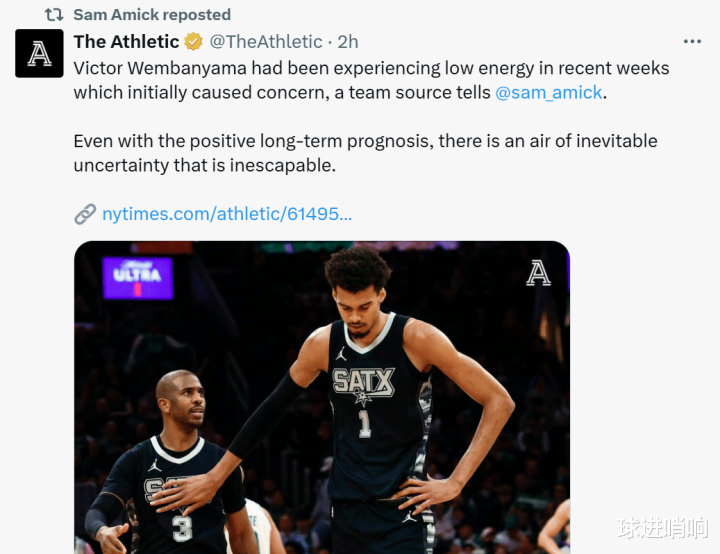Click the gold verified badge

(193, 42)
